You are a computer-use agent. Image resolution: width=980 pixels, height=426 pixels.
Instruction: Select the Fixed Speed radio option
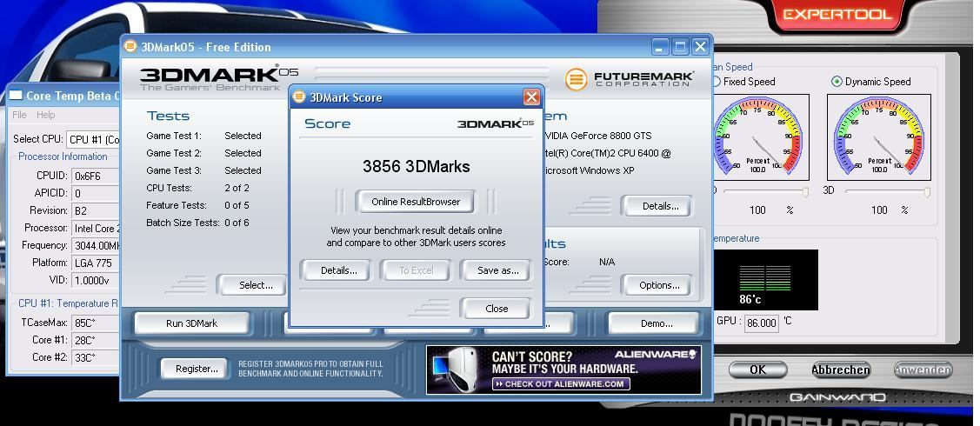[717, 82]
